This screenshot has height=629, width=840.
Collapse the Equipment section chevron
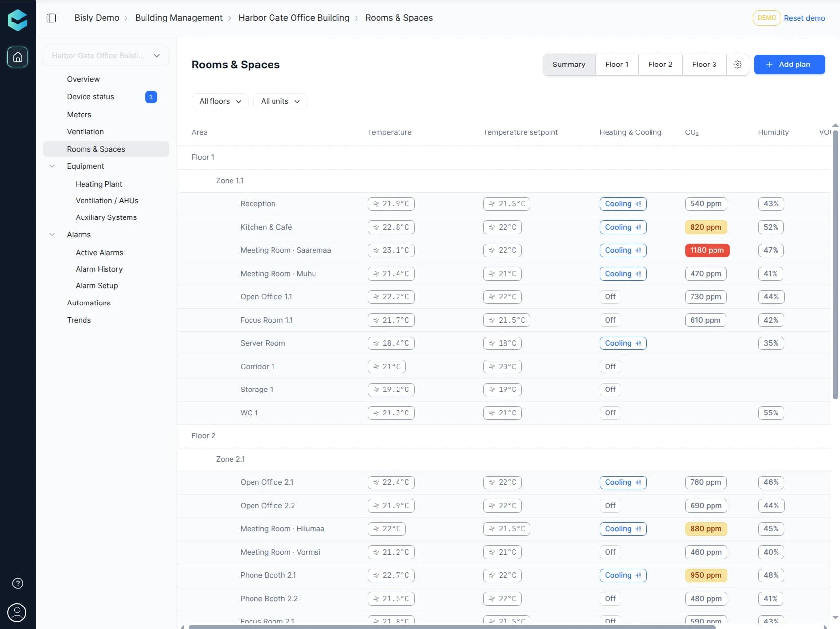tap(52, 166)
